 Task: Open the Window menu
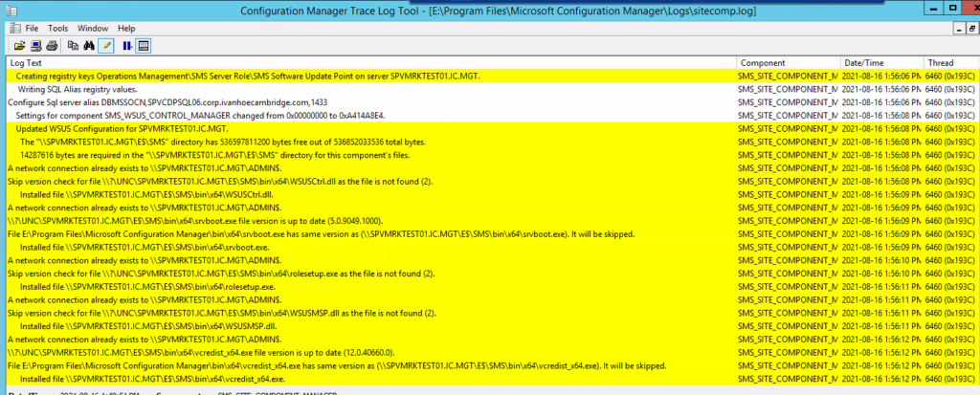[93, 29]
